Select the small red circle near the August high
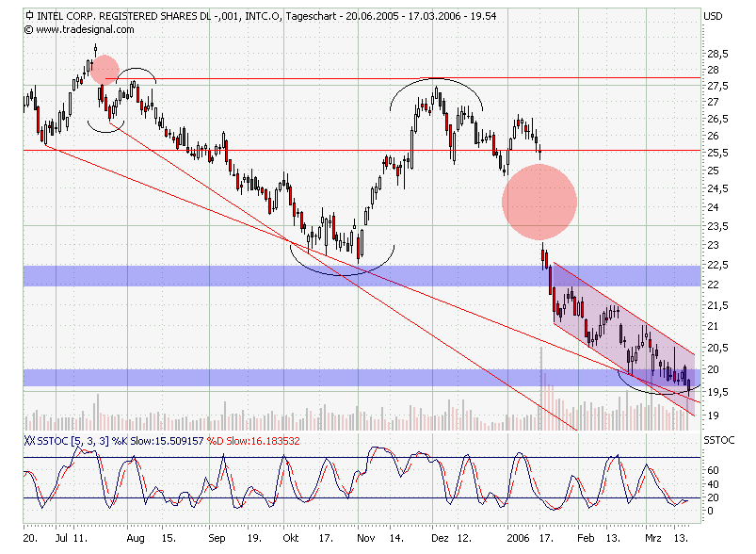756x554 pixels. point(104,68)
